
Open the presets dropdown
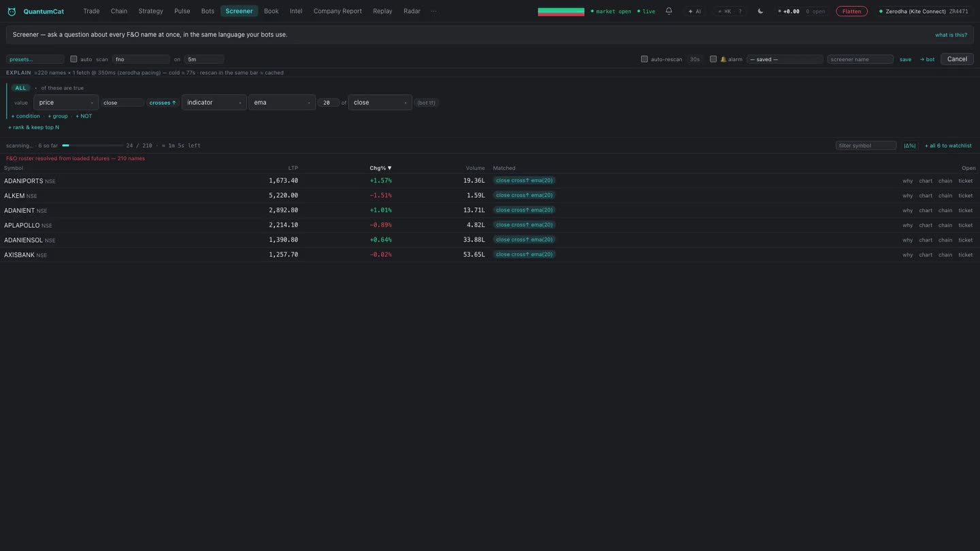pos(35,59)
